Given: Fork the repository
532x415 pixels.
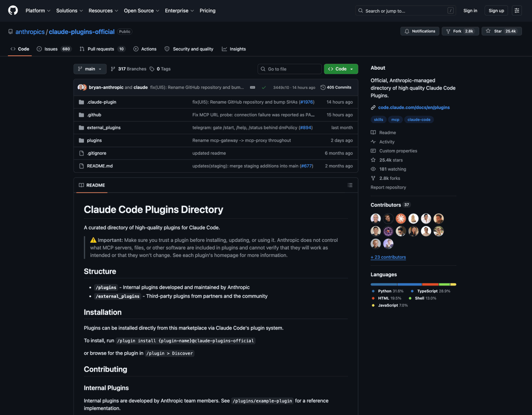Looking at the screenshot, I should click(x=460, y=31).
